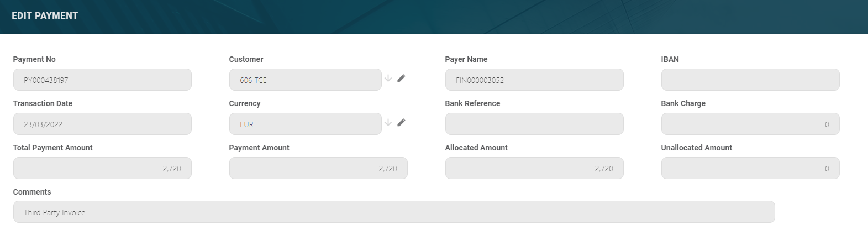868x230 pixels.
Task: Open the Customer field showing 606 TCE
Action: pos(305,80)
